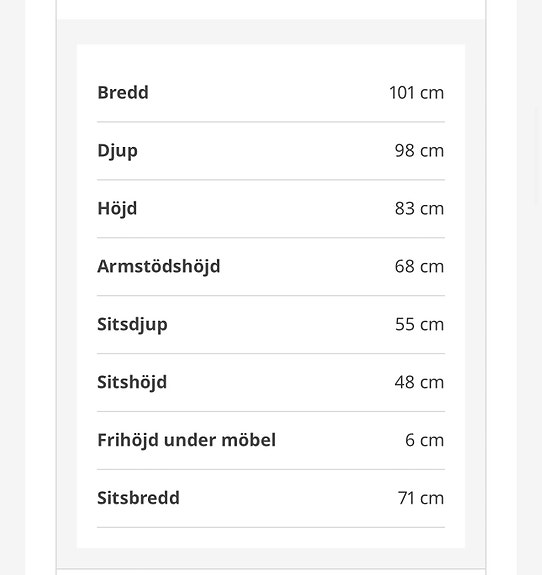Click the 101 cm width value

pos(417,92)
